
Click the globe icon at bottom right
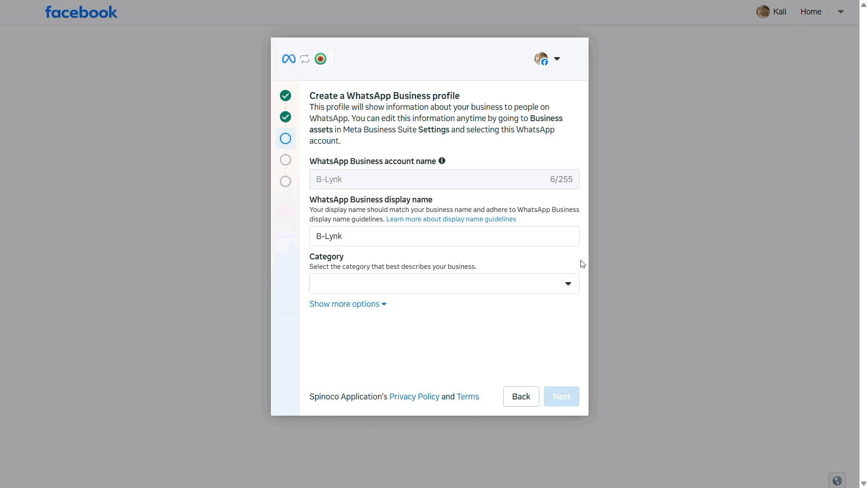coord(837,481)
